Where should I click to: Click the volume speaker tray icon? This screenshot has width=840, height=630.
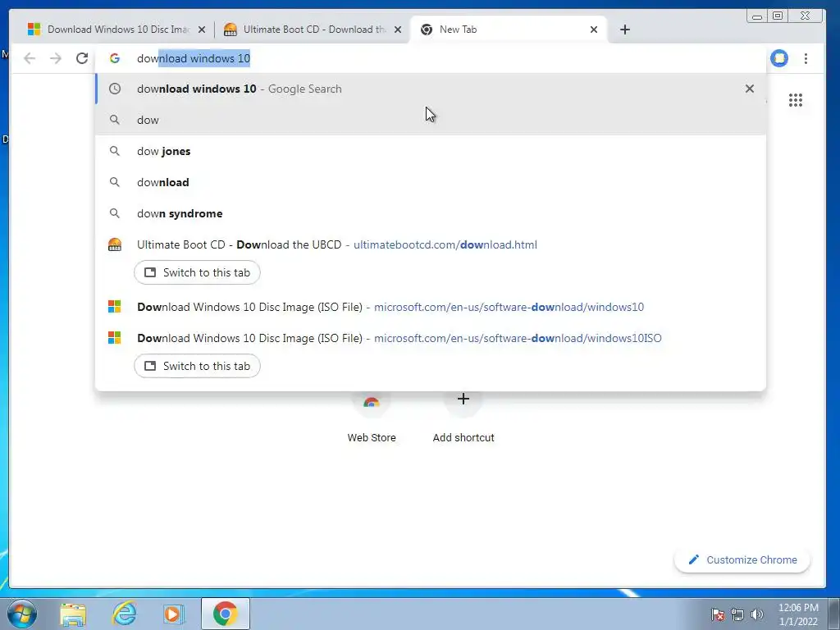[x=756, y=614]
